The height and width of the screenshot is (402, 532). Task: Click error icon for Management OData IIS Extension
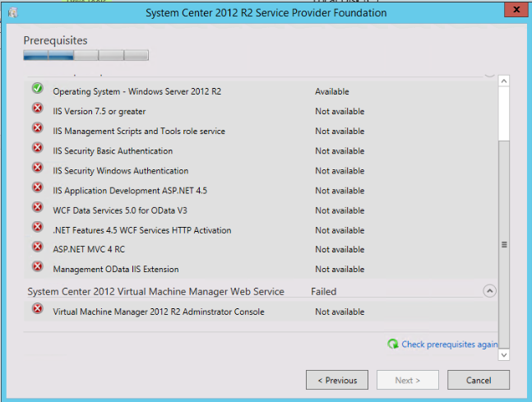point(37,266)
